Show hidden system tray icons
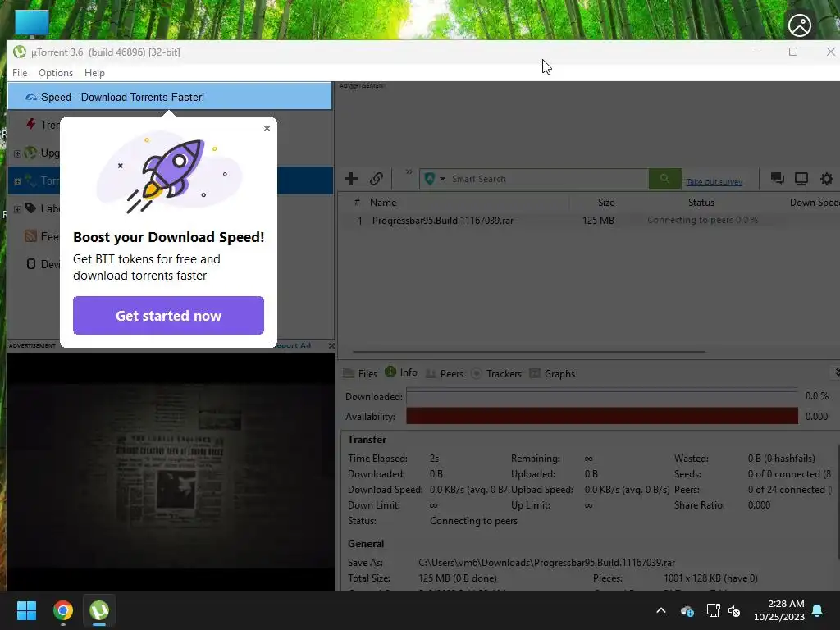The height and width of the screenshot is (630, 840). click(660, 610)
